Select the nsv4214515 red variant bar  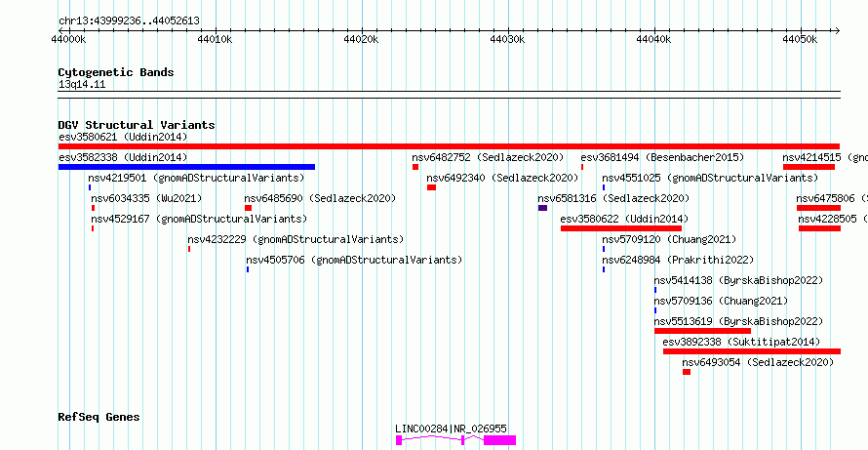(809, 167)
